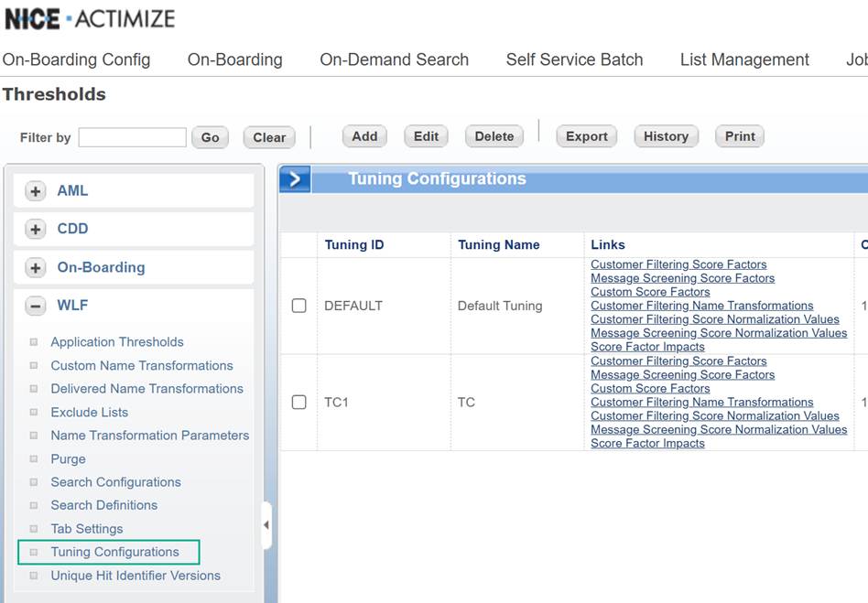This screenshot has width=868, height=603.
Task: Expand the CDD section
Action: tap(36, 230)
